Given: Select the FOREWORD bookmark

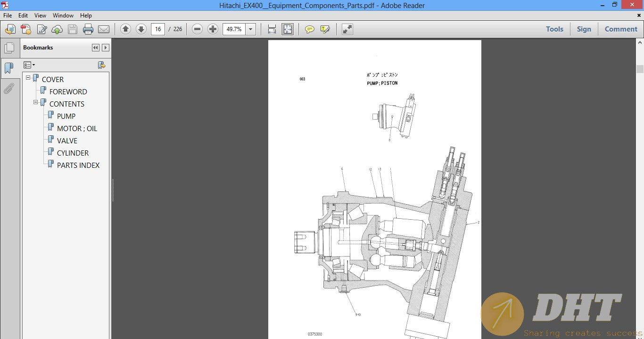Looking at the screenshot, I should (68, 91).
